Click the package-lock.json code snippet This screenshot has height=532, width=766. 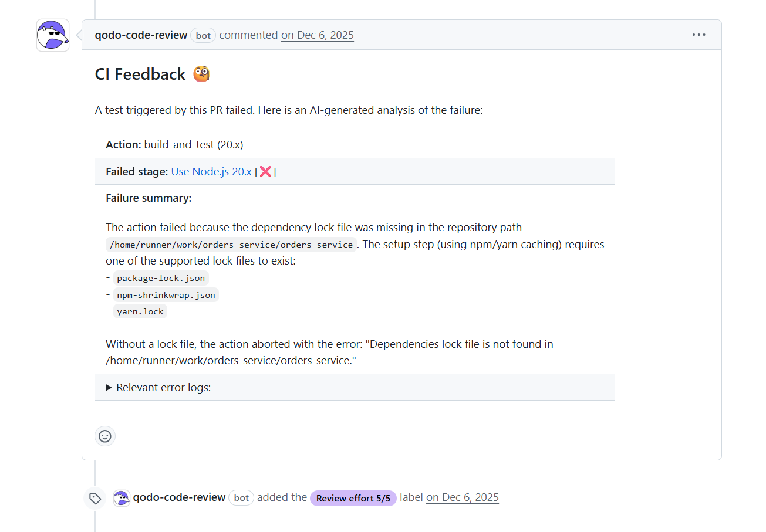(161, 278)
